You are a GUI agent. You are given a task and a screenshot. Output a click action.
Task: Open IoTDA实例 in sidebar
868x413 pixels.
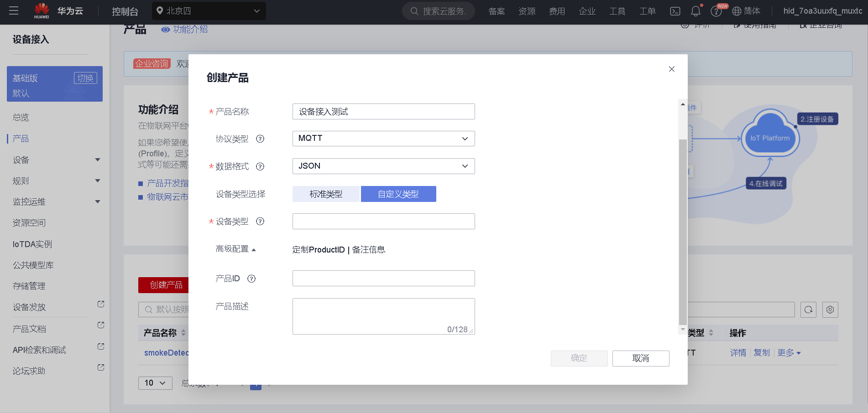point(32,244)
